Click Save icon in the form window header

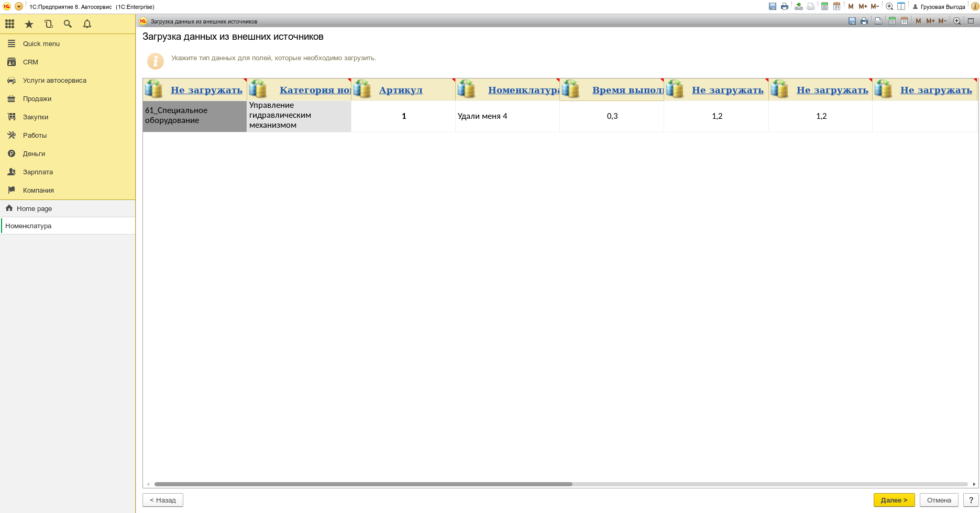852,21
